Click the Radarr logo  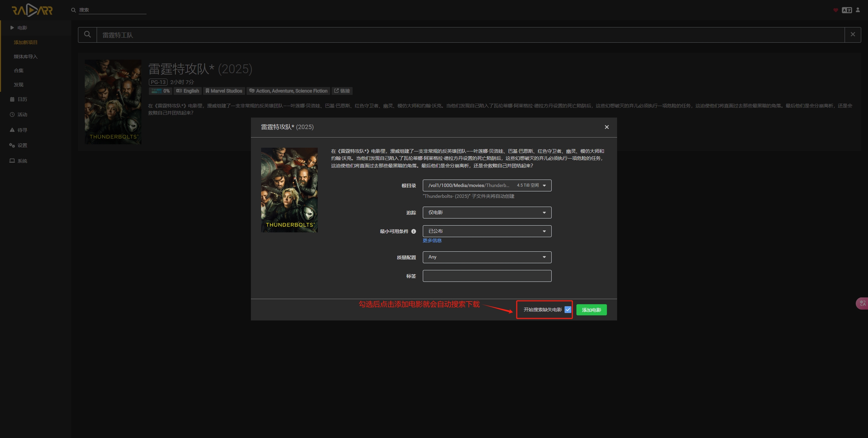[32, 10]
